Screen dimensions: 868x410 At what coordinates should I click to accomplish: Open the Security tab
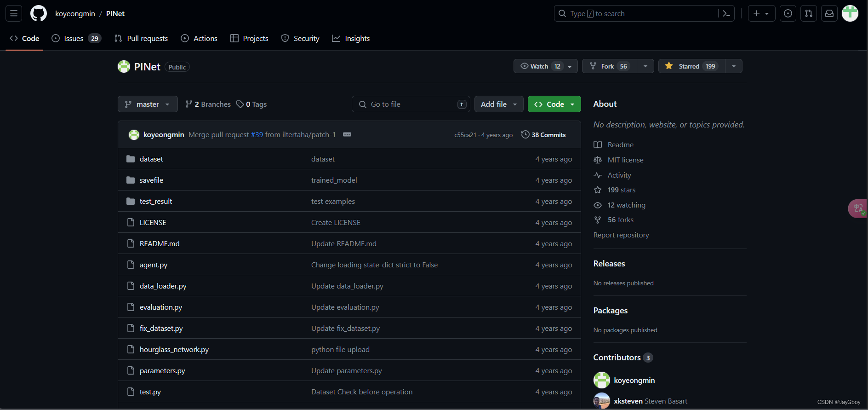point(300,38)
